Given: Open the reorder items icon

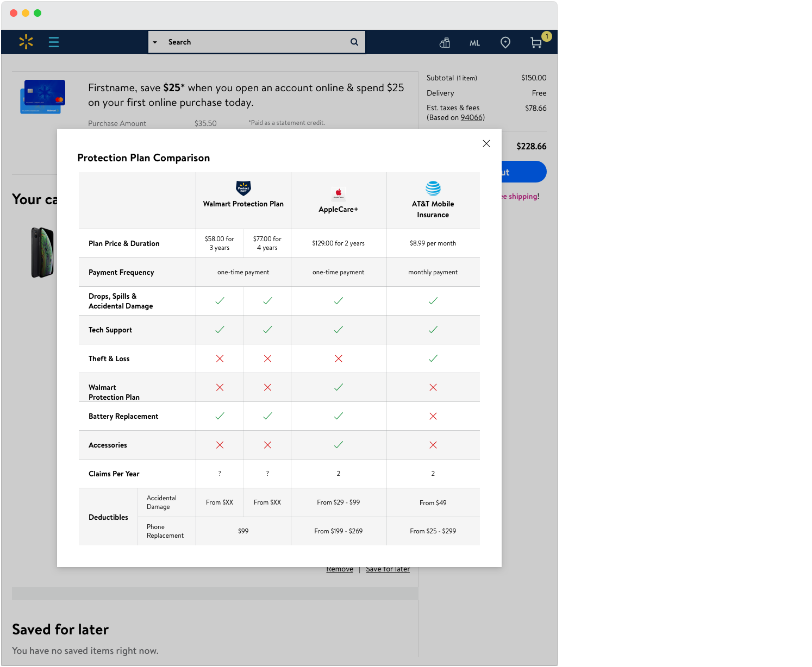Looking at the screenshot, I should (x=445, y=42).
